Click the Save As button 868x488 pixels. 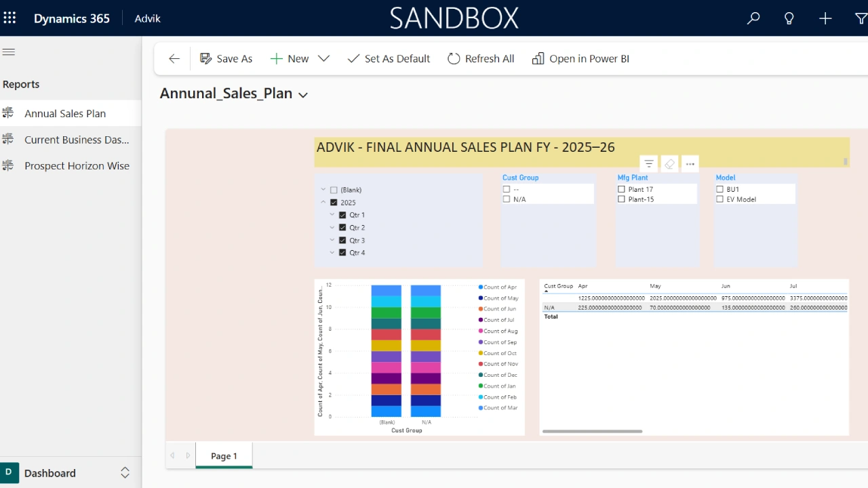(x=226, y=59)
